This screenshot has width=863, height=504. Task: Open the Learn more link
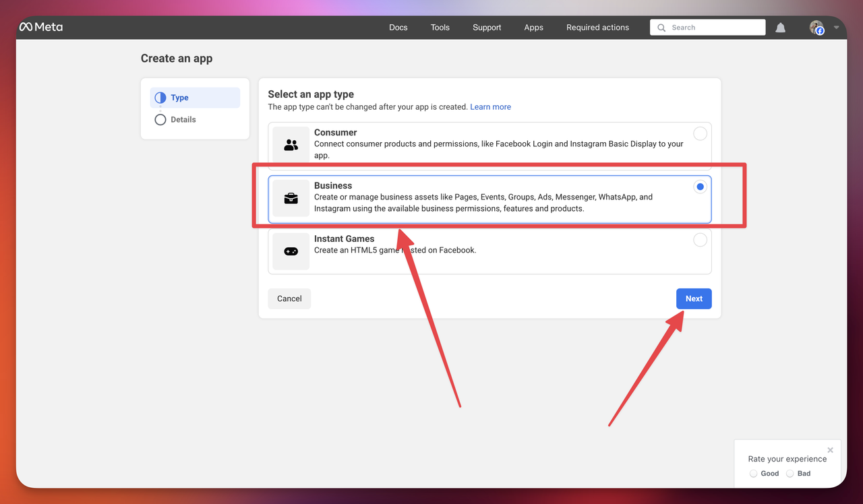490,106
